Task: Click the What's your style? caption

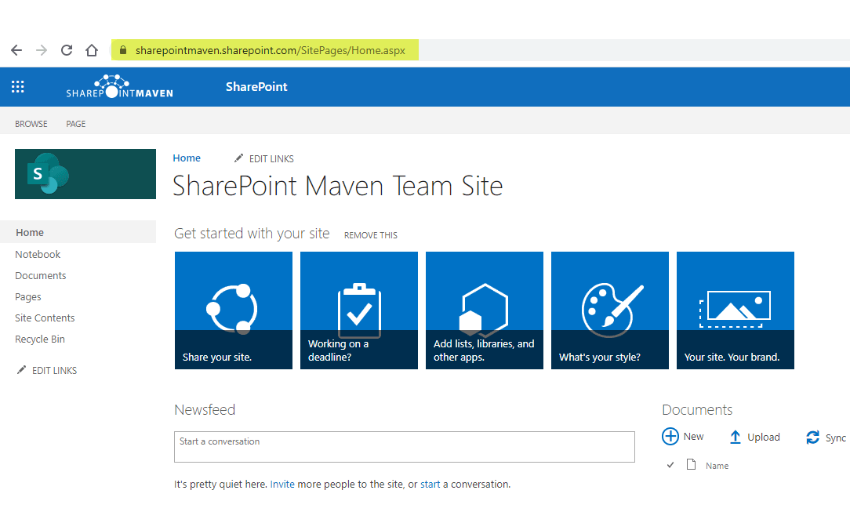Action: tap(600, 357)
